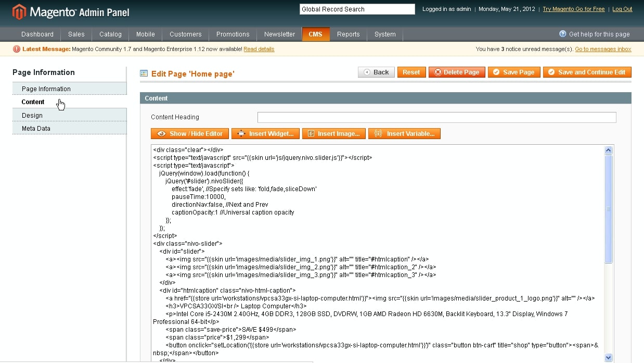Click the Global Record Search field

click(x=357, y=9)
